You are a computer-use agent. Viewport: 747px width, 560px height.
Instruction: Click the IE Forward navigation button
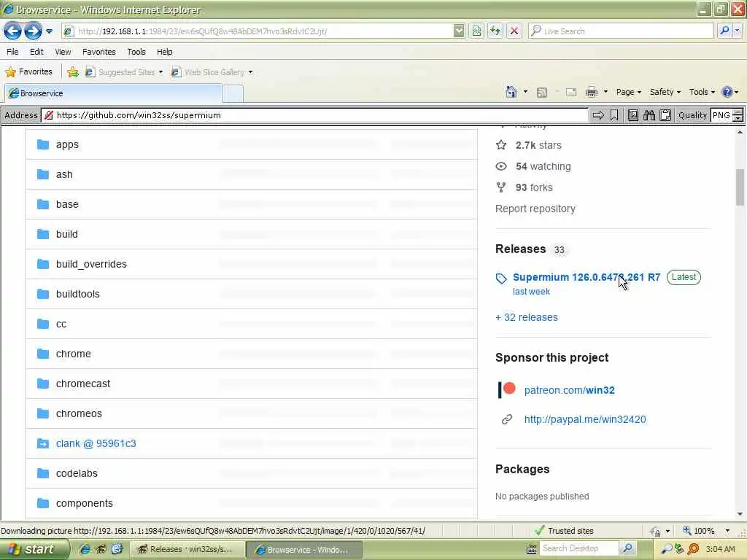(33, 31)
